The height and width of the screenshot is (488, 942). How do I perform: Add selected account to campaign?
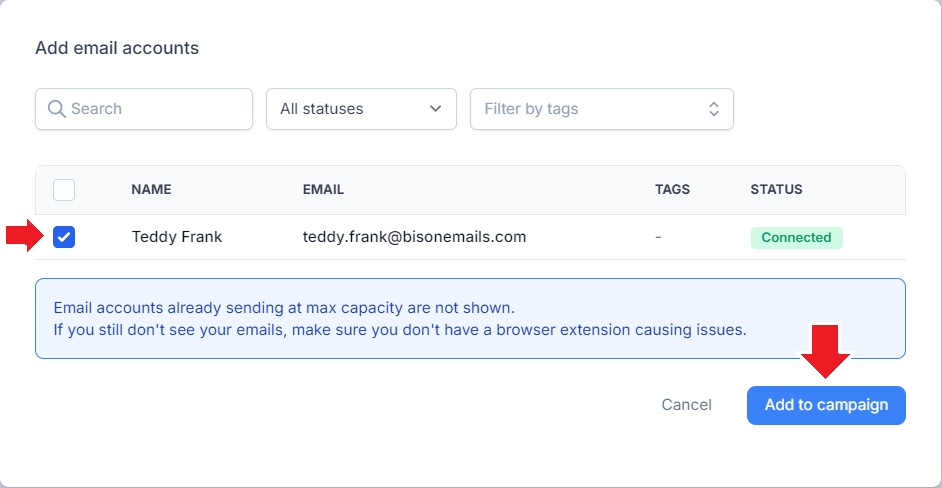pyautogui.click(x=826, y=405)
